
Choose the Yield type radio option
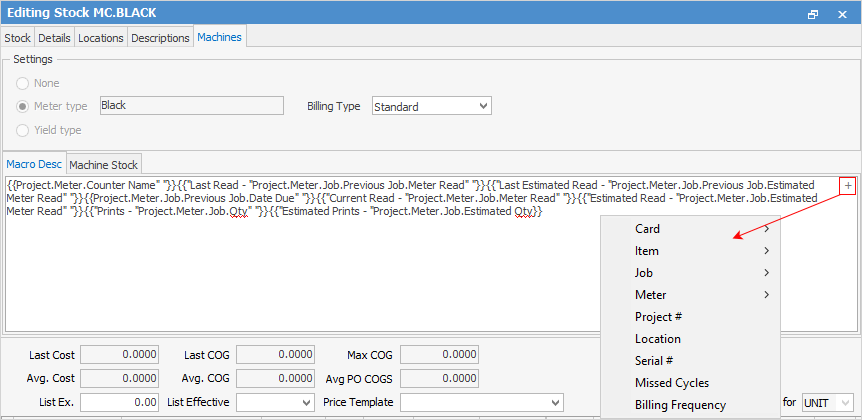click(22, 130)
